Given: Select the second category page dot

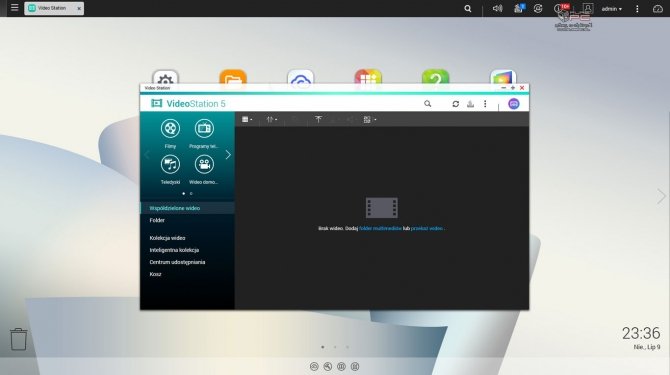Looking at the screenshot, I should click(x=191, y=193).
